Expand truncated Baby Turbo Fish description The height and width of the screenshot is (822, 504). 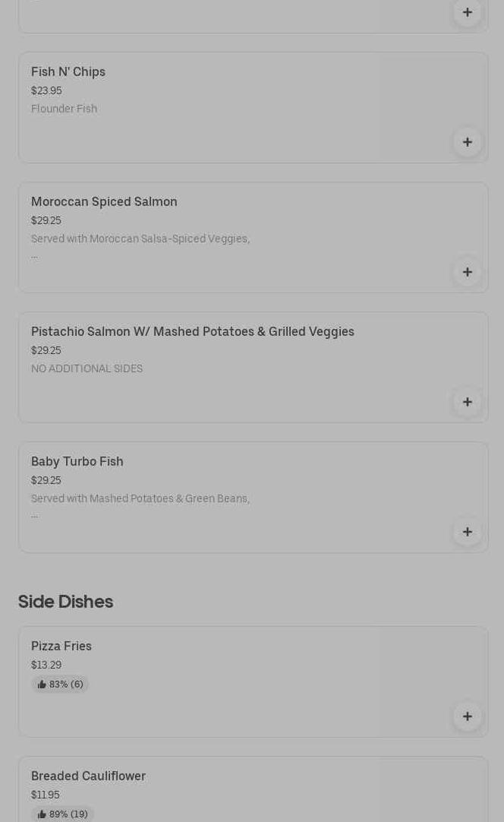34,516
